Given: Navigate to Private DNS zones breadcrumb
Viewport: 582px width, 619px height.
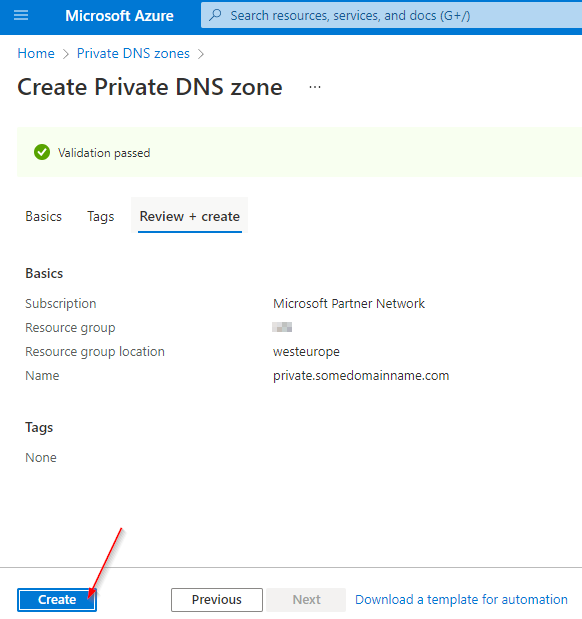Looking at the screenshot, I should pyautogui.click(x=133, y=53).
